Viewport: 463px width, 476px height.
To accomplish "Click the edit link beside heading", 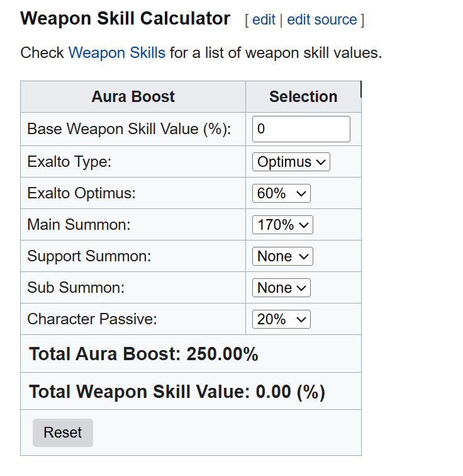I will click(x=264, y=20).
